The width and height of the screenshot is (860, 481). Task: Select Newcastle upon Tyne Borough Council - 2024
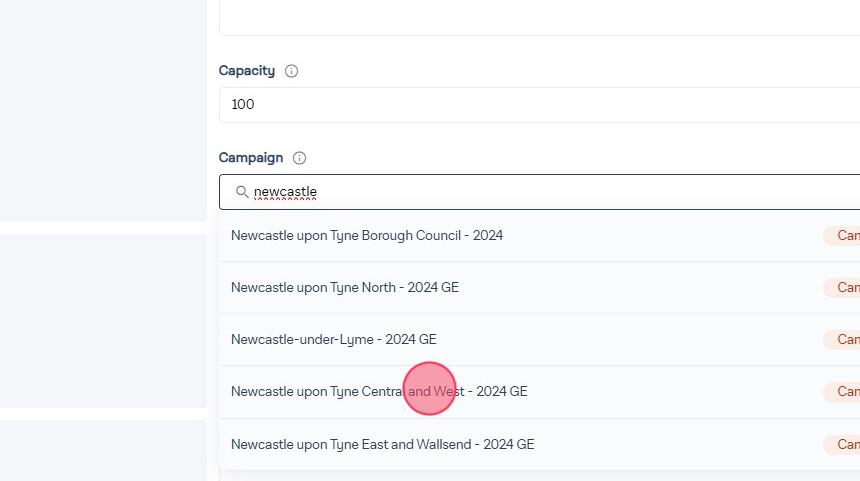(x=367, y=236)
